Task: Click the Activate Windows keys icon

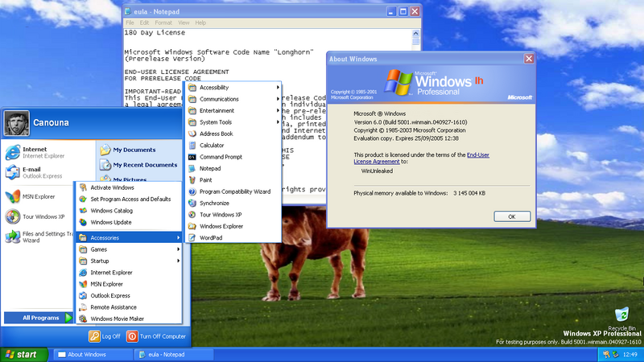Action: click(x=83, y=187)
